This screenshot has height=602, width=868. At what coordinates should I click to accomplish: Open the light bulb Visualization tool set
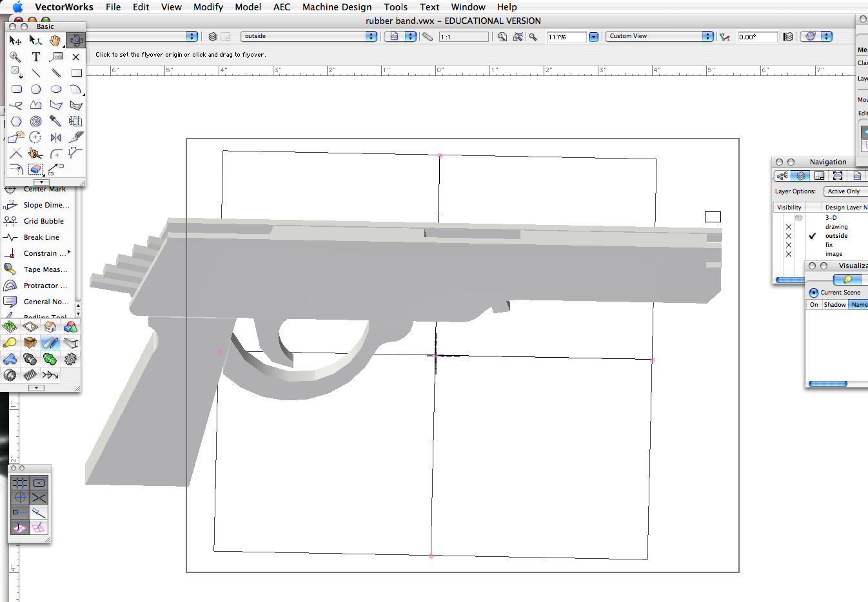click(x=10, y=343)
